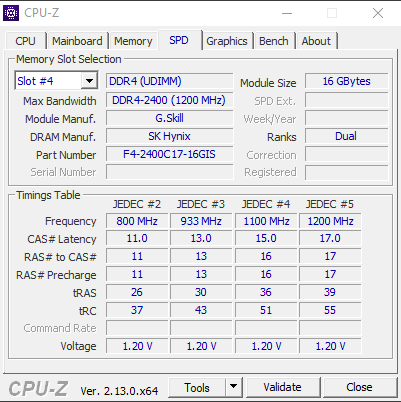401x402 pixels.
Task: Click the tRC value 55
Action: 330,310
